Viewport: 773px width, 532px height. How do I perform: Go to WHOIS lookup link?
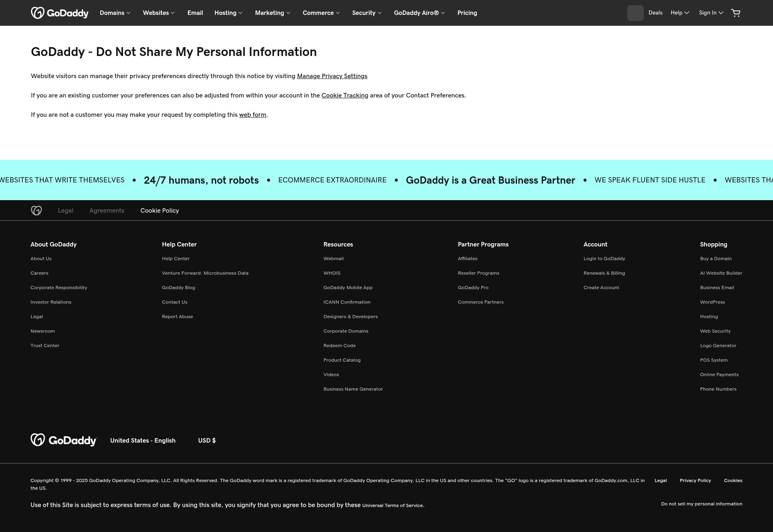[x=332, y=273]
